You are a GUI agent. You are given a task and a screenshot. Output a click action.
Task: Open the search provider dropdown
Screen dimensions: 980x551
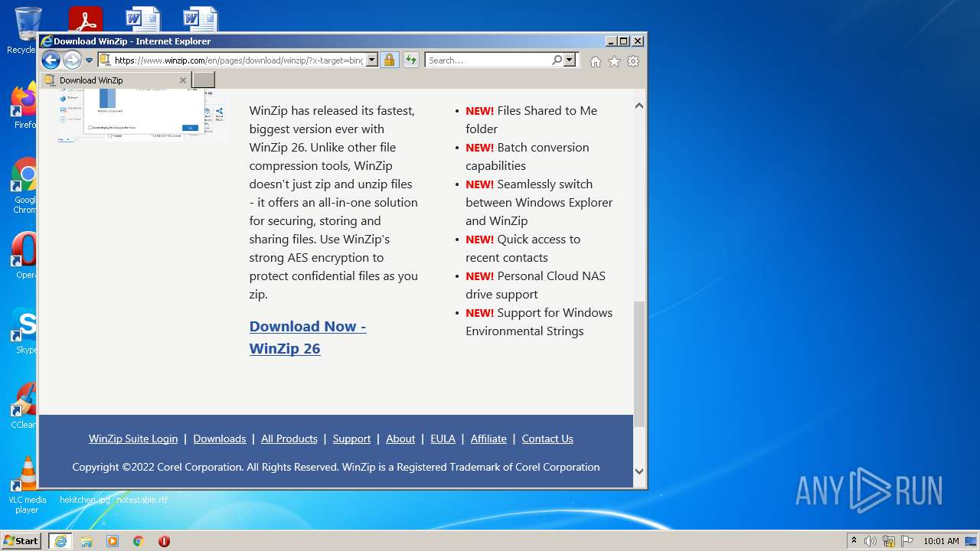click(x=570, y=60)
